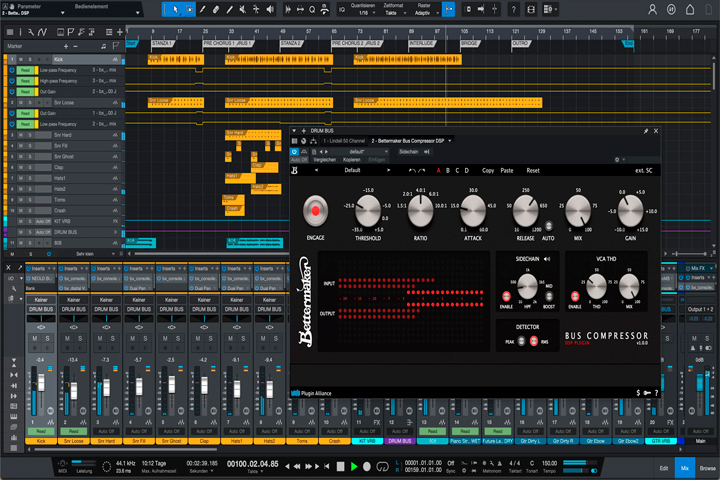Screen dimensions: 720x480
Task: Open the help question mark icon
Action: (514, 9)
